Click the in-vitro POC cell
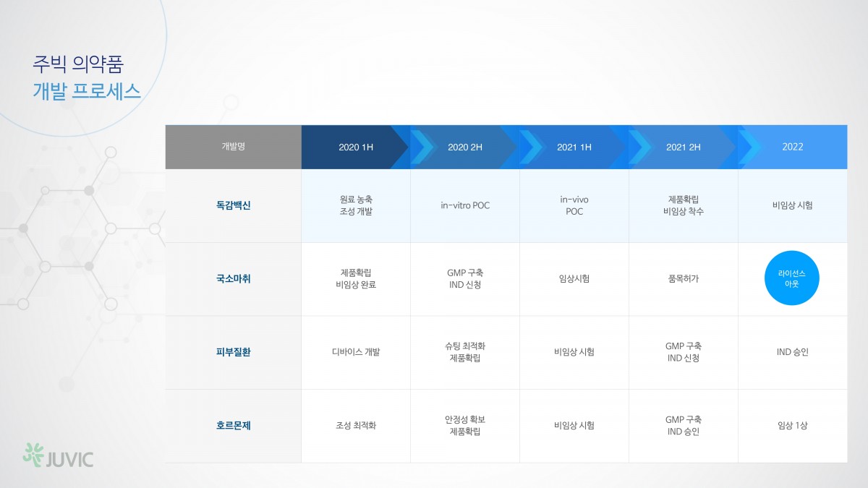 pyautogui.click(x=465, y=205)
